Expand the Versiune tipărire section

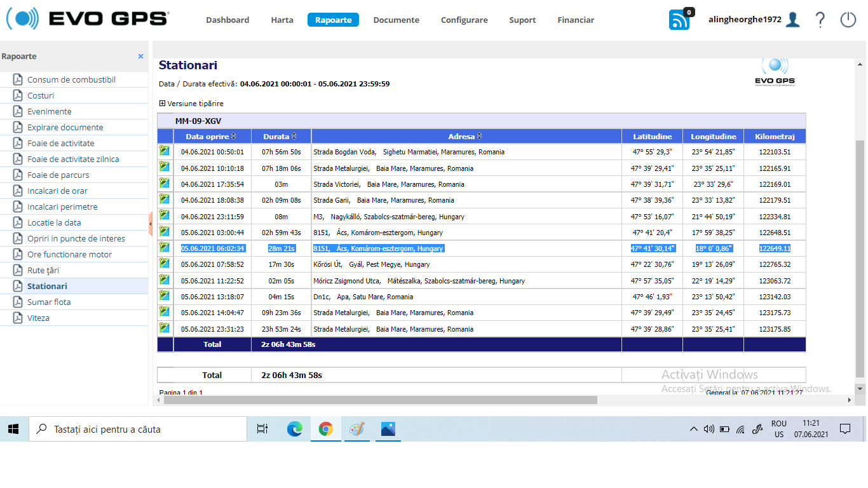(x=163, y=104)
